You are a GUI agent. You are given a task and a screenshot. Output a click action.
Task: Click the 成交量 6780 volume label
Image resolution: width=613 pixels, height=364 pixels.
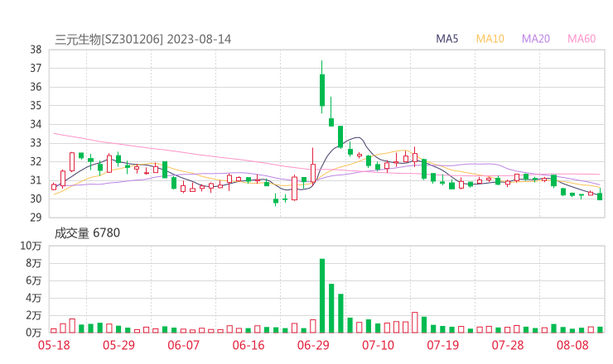click(x=87, y=233)
